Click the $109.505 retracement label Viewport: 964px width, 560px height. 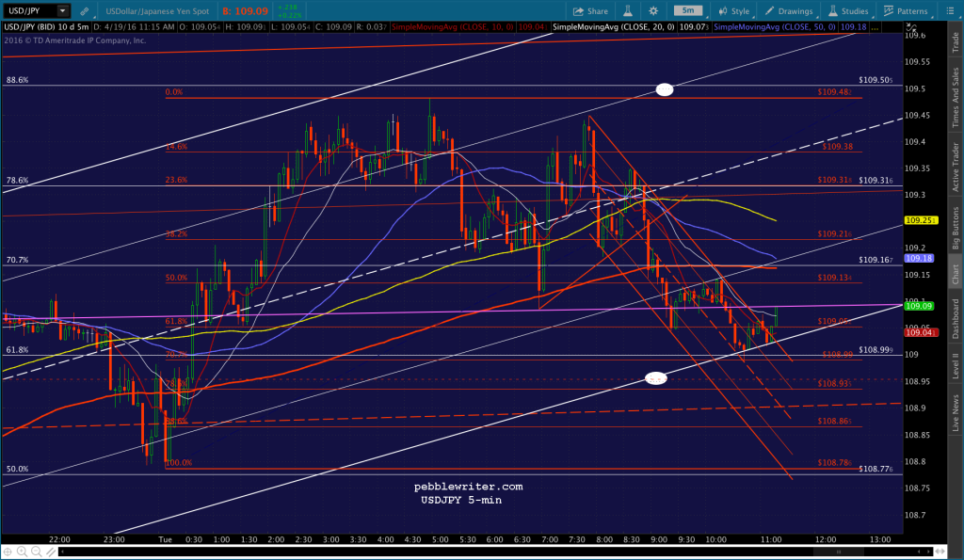pyautogui.click(x=876, y=80)
